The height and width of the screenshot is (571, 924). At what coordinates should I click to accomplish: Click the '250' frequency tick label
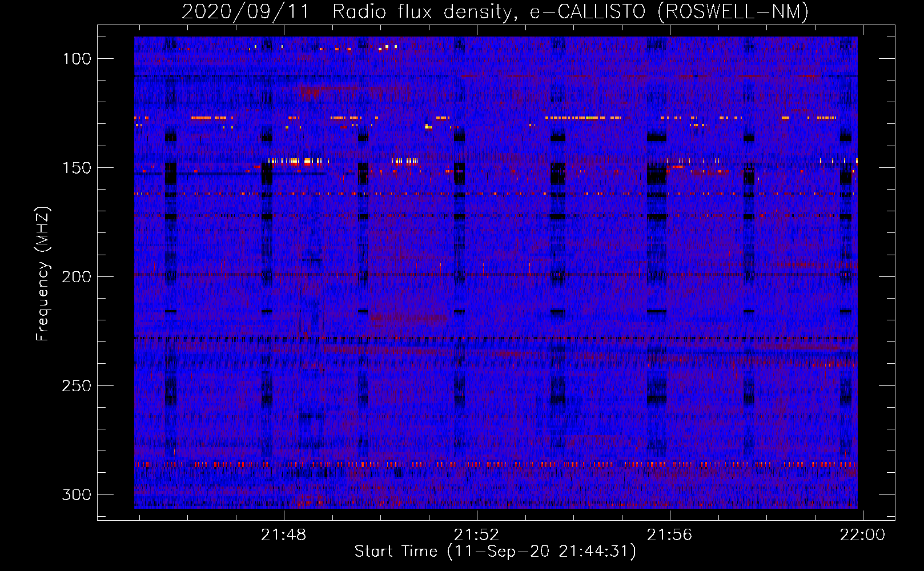pos(77,386)
